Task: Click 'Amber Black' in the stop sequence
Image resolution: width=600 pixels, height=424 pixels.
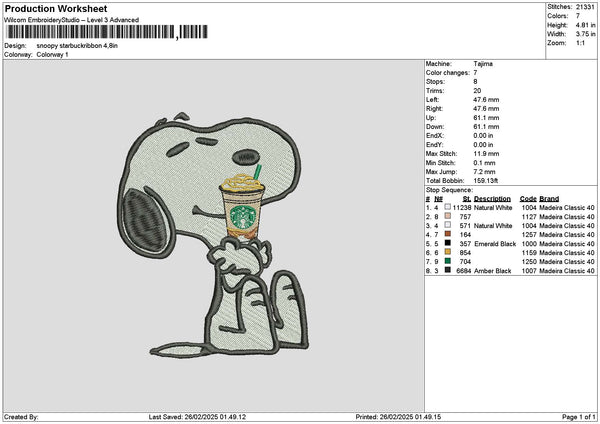Action: [492, 271]
